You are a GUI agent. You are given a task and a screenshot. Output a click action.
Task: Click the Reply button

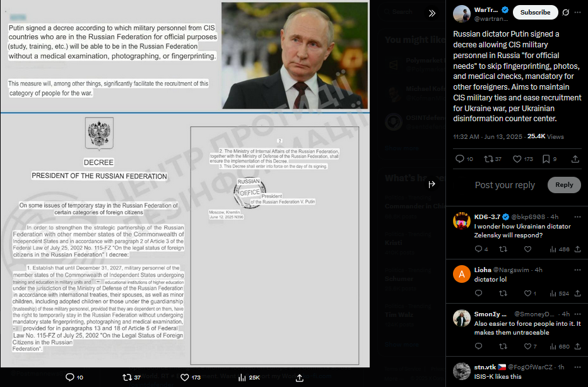coord(564,185)
